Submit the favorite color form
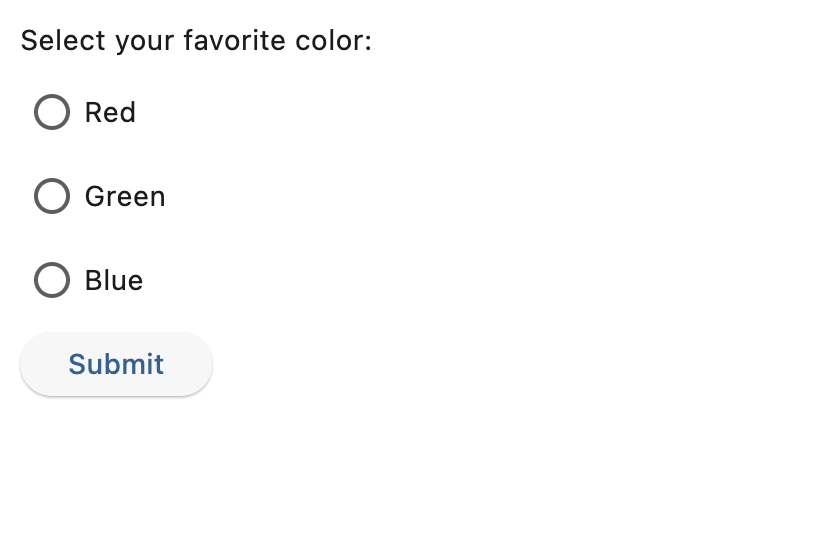 point(116,364)
